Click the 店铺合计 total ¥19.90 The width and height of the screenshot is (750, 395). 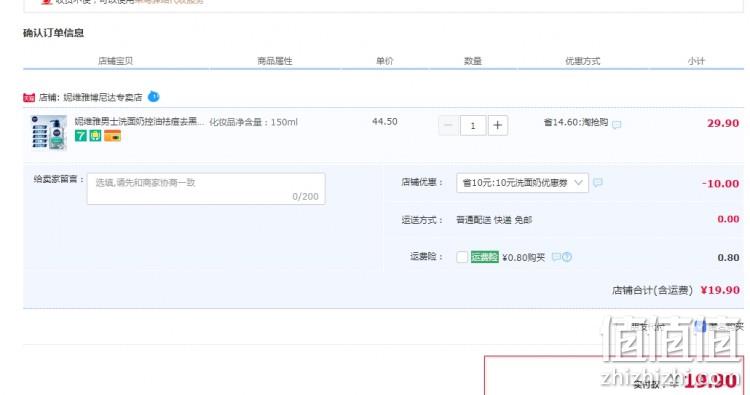720,290
